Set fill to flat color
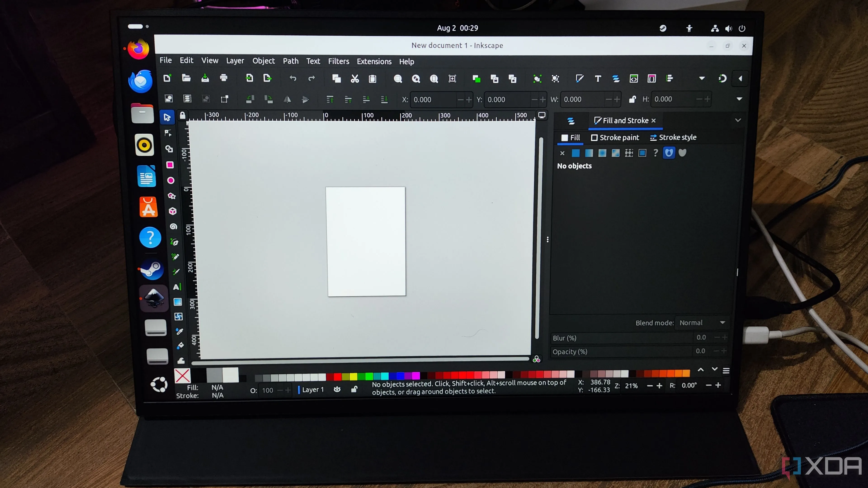Viewport: 868px width, 488px height. (576, 153)
